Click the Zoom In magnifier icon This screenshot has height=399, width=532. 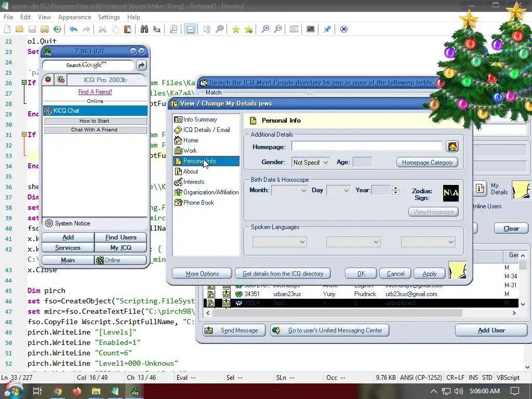click(265, 29)
